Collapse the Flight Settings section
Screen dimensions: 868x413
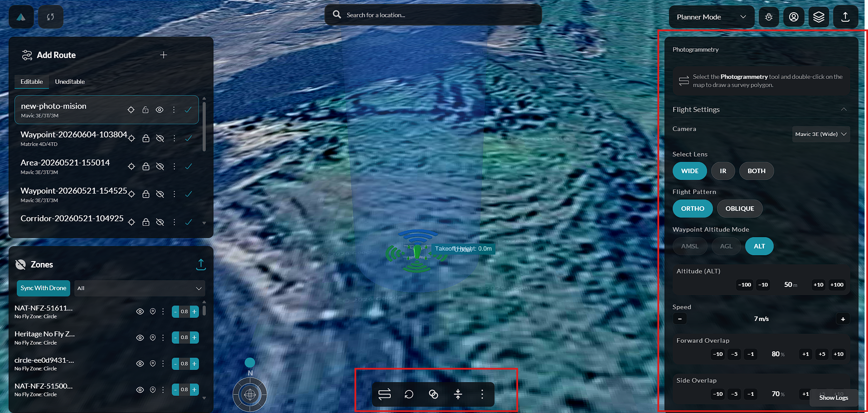[x=844, y=110]
